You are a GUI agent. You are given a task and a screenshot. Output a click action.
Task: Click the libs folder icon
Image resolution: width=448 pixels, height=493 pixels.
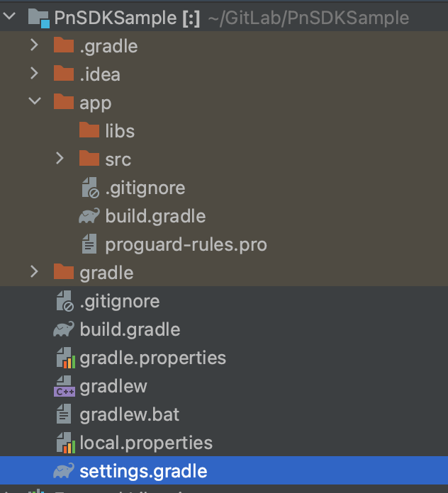click(89, 130)
